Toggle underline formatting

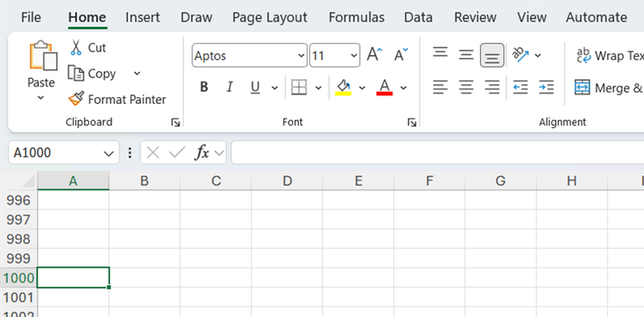tap(255, 87)
